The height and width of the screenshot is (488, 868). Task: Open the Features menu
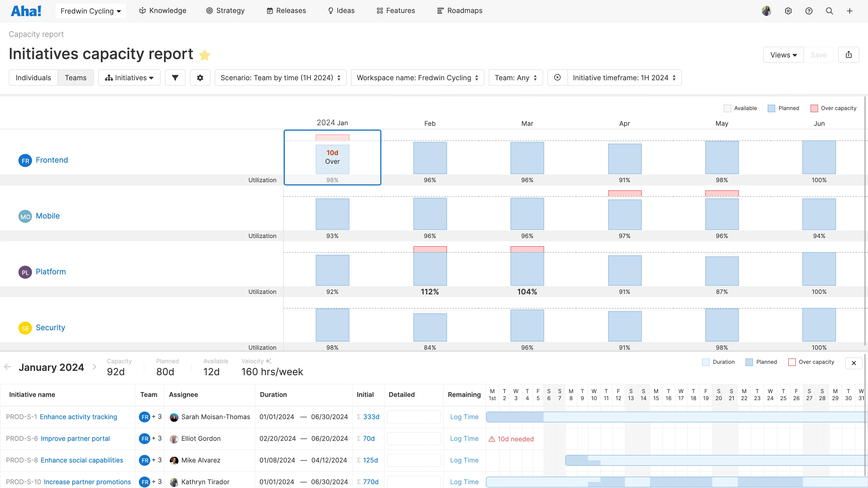pyautogui.click(x=395, y=11)
